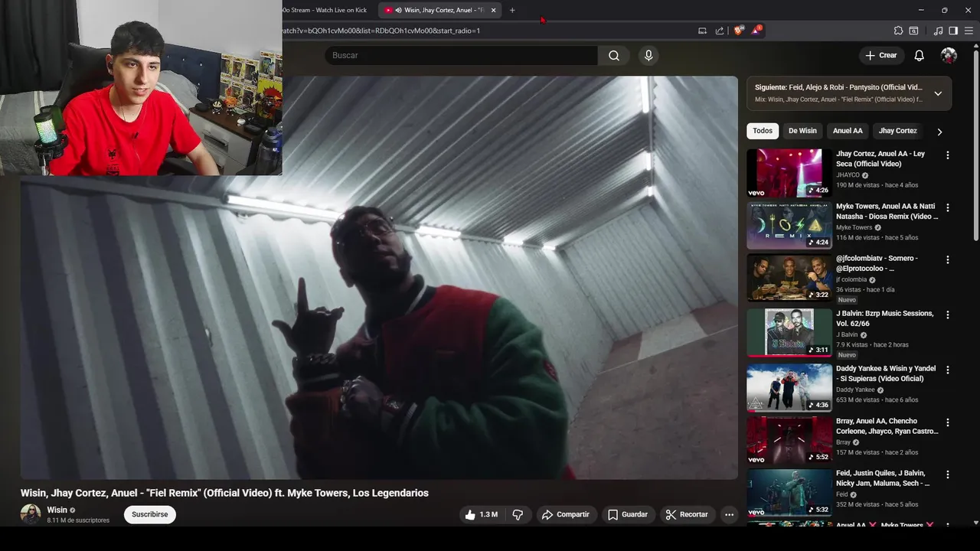Viewport: 980px width, 551px height.
Task: Expand the Siguiente playlist panel chevron
Action: point(938,93)
